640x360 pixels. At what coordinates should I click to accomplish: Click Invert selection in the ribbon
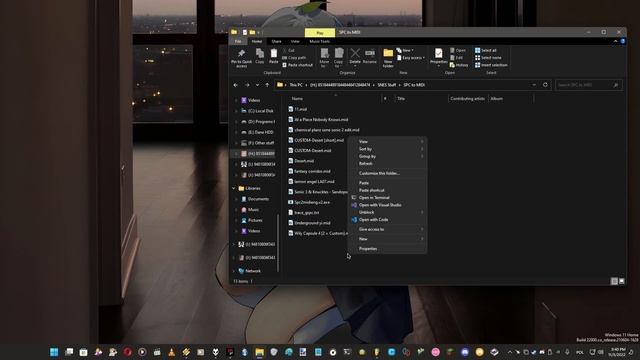click(x=491, y=65)
